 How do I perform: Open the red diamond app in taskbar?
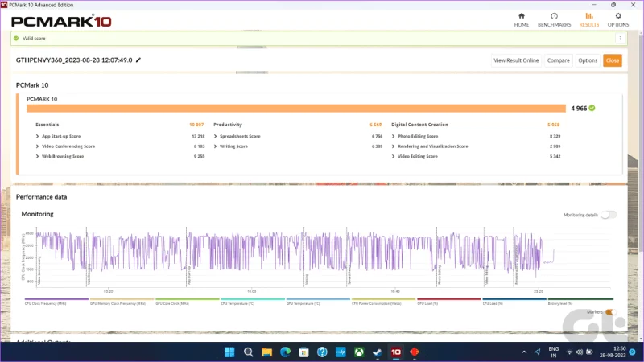[x=415, y=352]
